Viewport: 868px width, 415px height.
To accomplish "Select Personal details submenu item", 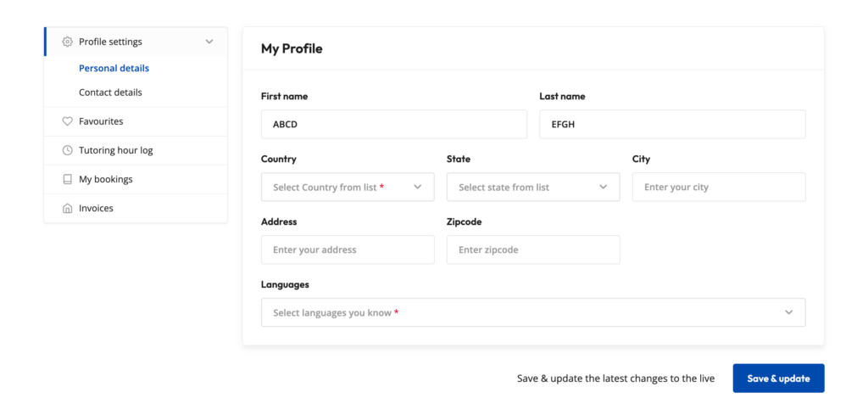I will (x=114, y=68).
